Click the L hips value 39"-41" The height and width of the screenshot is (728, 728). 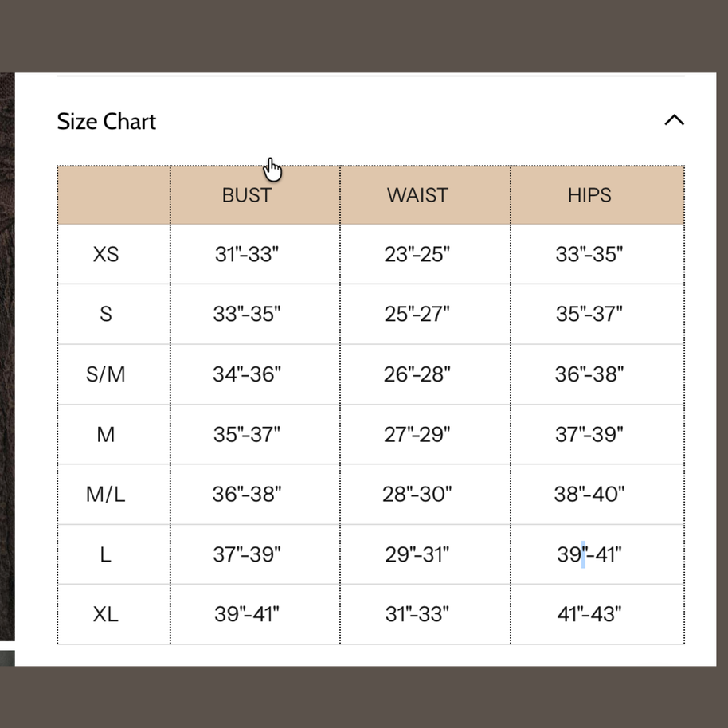[x=589, y=554]
